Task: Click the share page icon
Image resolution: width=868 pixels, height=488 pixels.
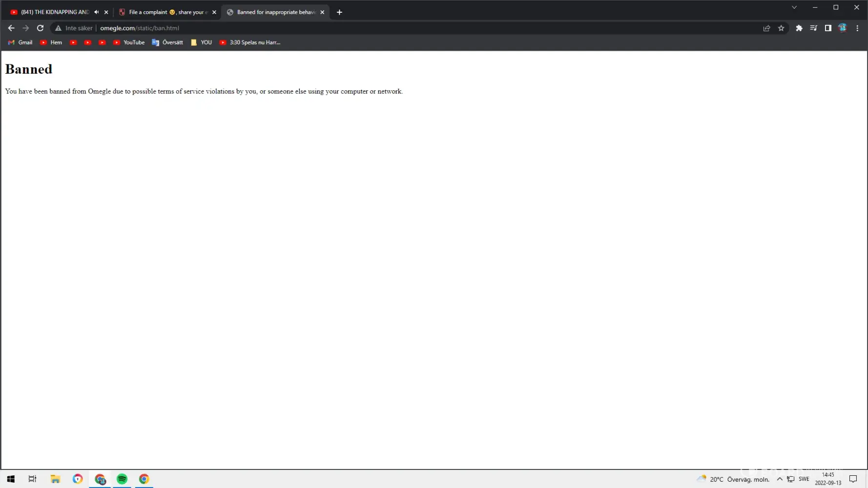Action: coord(766,28)
